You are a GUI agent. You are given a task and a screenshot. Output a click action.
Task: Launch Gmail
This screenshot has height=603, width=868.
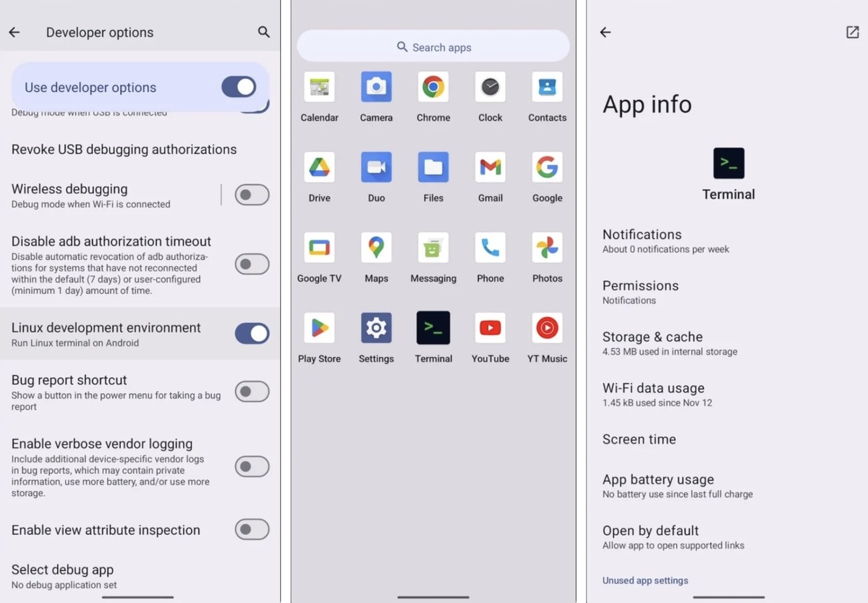point(490,166)
